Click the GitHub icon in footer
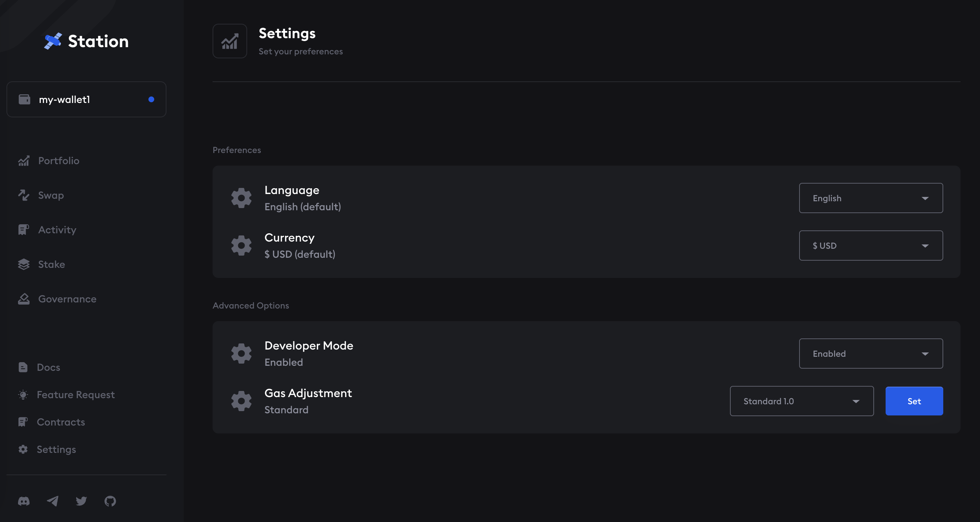This screenshot has height=522, width=980. point(109,500)
